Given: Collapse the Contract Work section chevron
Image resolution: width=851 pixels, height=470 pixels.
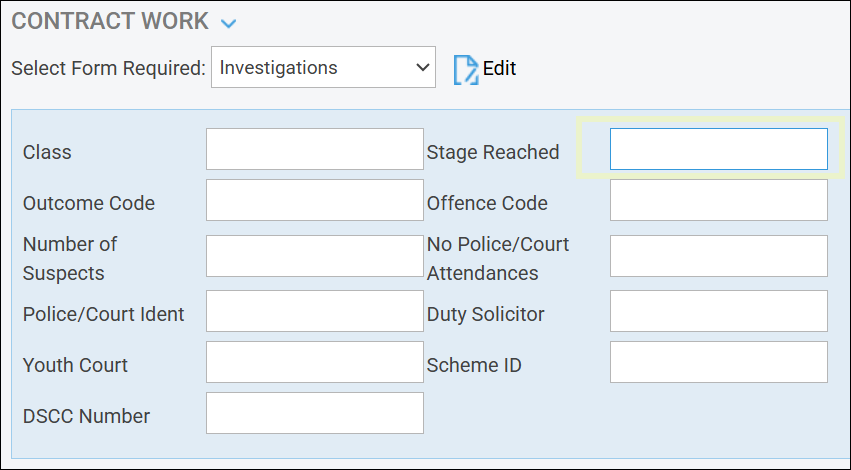Looking at the screenshot, I should [229, 23].
